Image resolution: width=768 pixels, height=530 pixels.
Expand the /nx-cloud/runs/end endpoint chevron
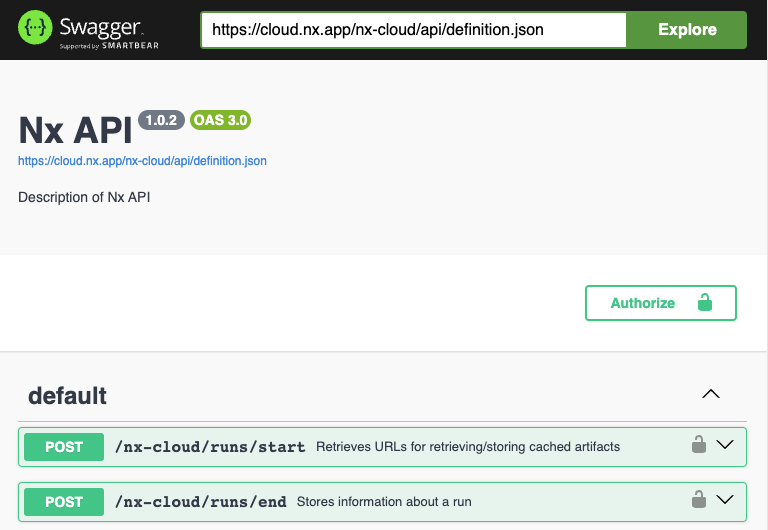726,500
